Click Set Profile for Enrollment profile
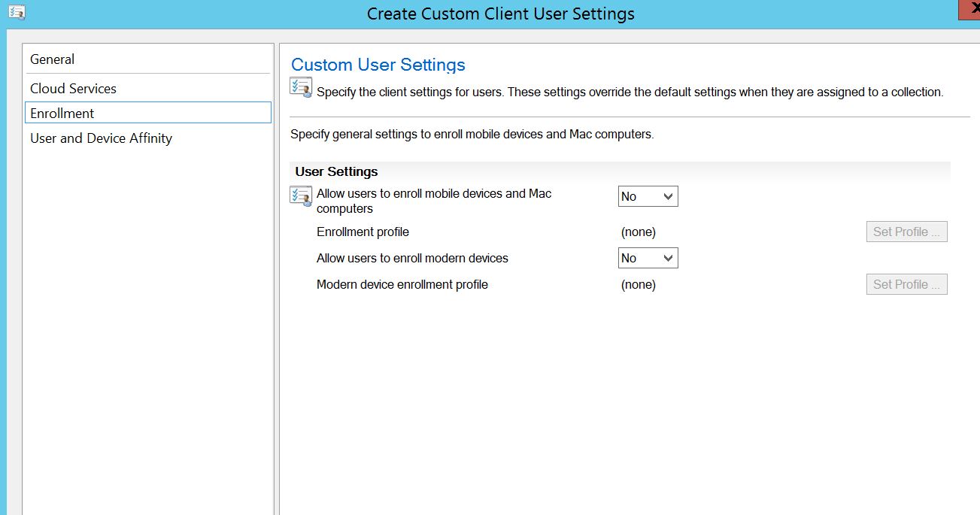Viewport: 980px width, 515px height. tap(906, 232)
